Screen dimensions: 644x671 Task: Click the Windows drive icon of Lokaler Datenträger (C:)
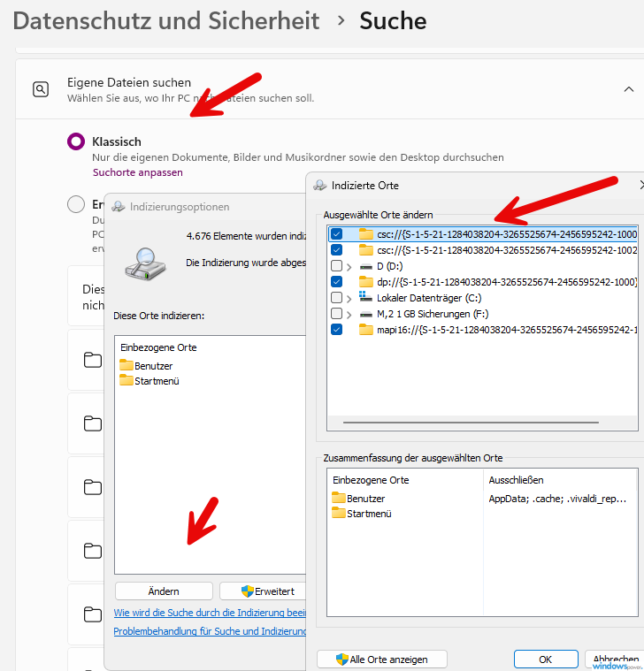click(x=365, y=296)
